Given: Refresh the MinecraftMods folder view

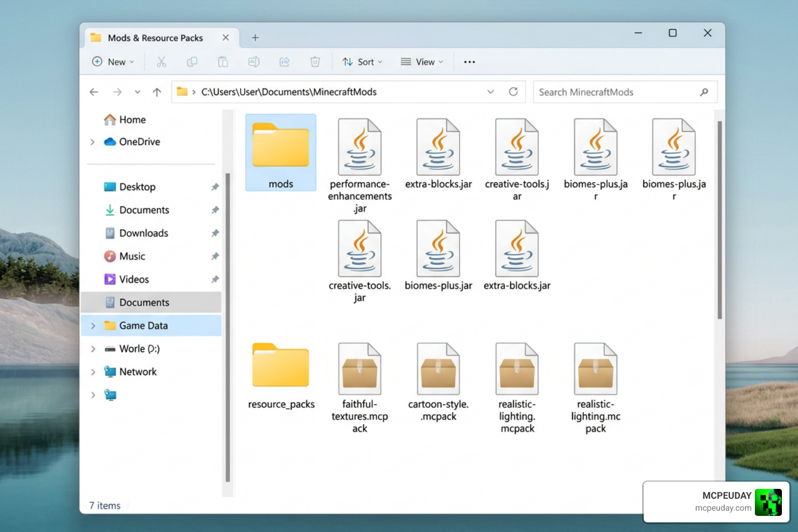Looking at the screenshot, I should coord(513,91).
